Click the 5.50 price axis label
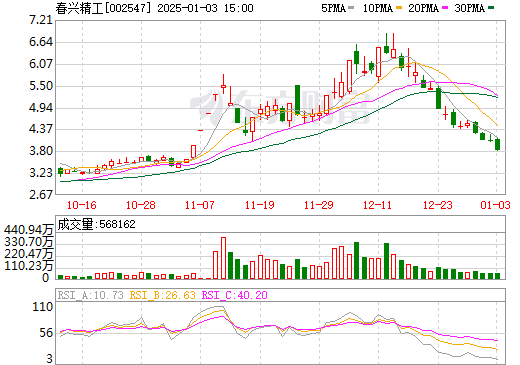Screen dimensions: 520x365 [x=41, y=86]
